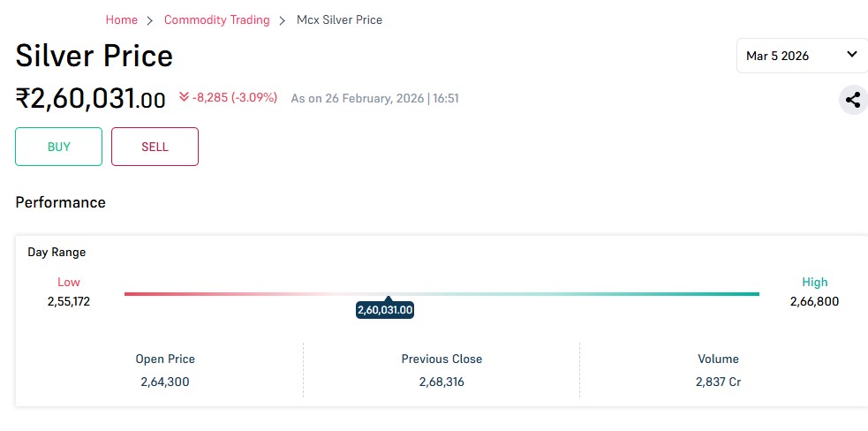Click the share icon
Viewport: 868px width, 431px height.
(x=852, y=100)
